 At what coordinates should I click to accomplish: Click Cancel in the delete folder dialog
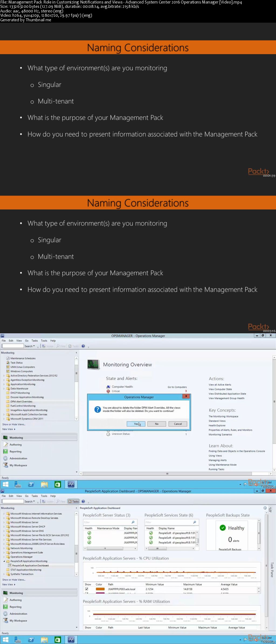(178, 424)
